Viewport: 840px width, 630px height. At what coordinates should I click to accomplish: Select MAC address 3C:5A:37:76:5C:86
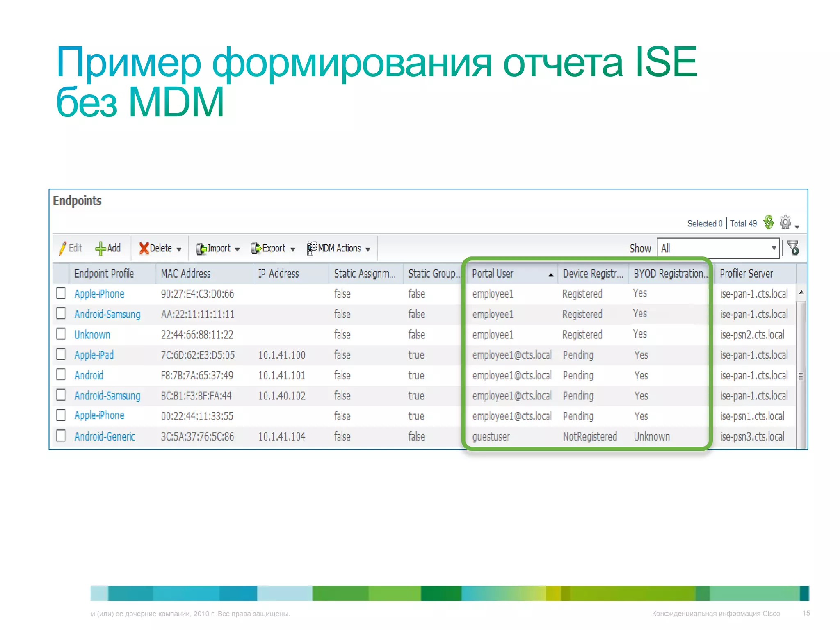click(x=197, y=436)
